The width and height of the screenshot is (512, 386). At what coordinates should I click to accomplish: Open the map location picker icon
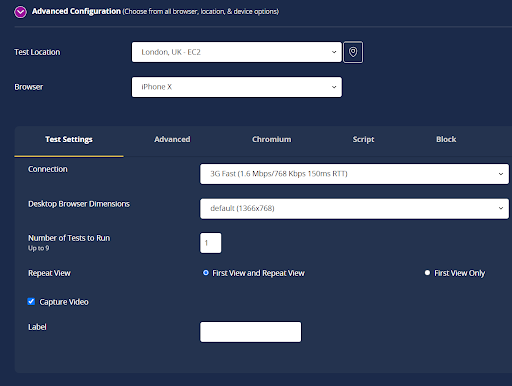(x=353, y=52)
